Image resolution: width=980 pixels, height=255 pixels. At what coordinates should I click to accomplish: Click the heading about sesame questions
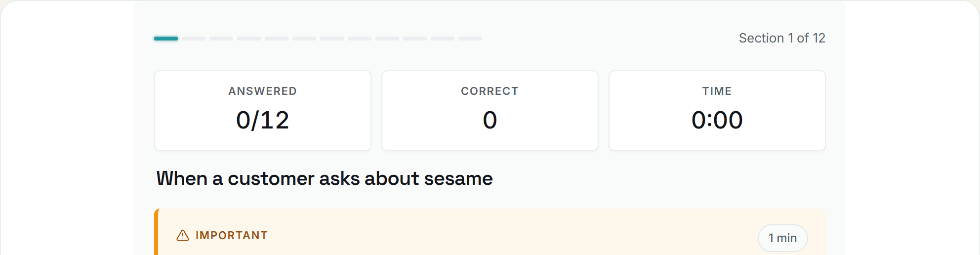[325, 178]
